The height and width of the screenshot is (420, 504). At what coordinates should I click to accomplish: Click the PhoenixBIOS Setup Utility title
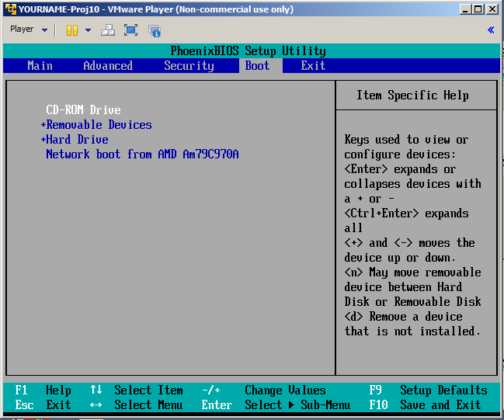click(249, 51)
